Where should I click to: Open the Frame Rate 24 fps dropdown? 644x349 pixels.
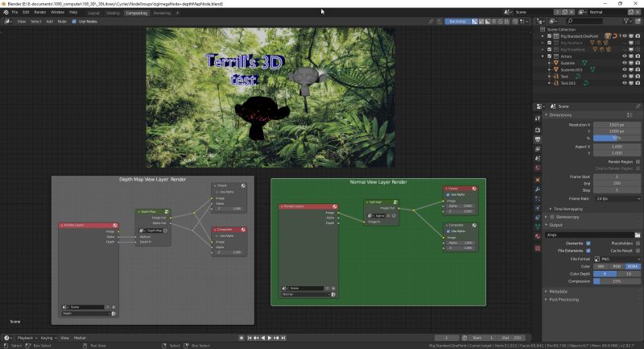[617, 198]
